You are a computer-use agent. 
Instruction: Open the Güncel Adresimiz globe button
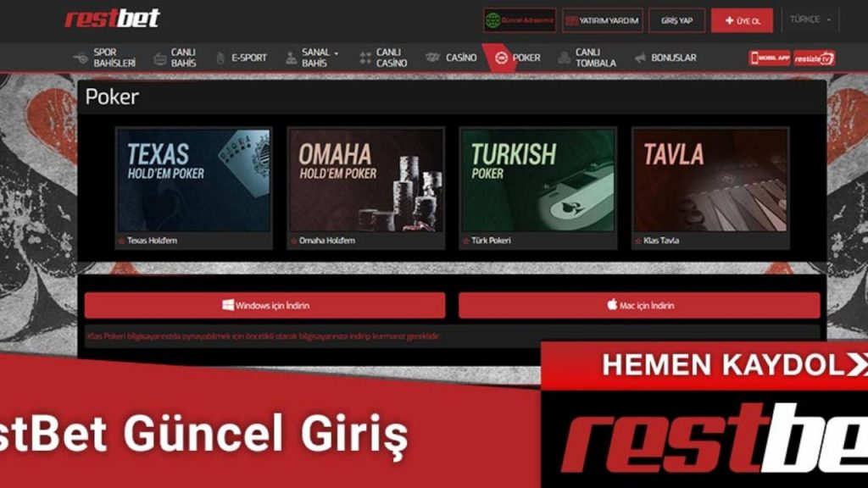coord(520,20)
